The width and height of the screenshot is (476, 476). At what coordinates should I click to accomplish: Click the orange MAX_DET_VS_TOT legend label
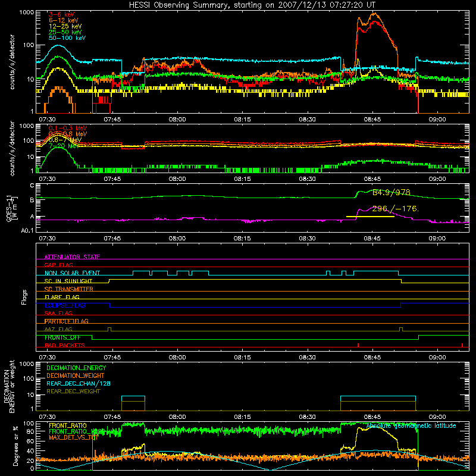click(x=74, y=437)
